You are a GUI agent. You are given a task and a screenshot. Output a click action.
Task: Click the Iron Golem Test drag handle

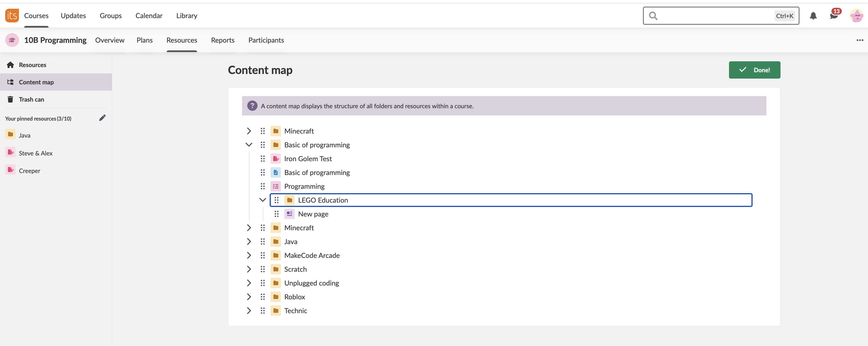point(262,159)
